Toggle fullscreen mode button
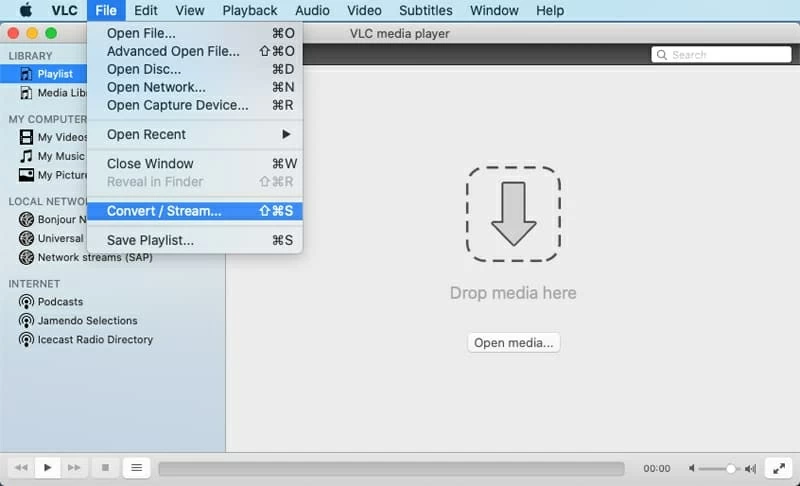 click(779, 468)
